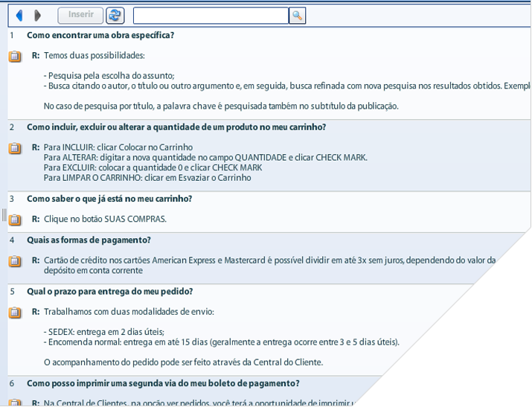Click line 'Para INCLUIR: clicar Colocar no Carrinho'
Image resolution: width=532 pixels, height=407 pixels.
tap(118, 147)
